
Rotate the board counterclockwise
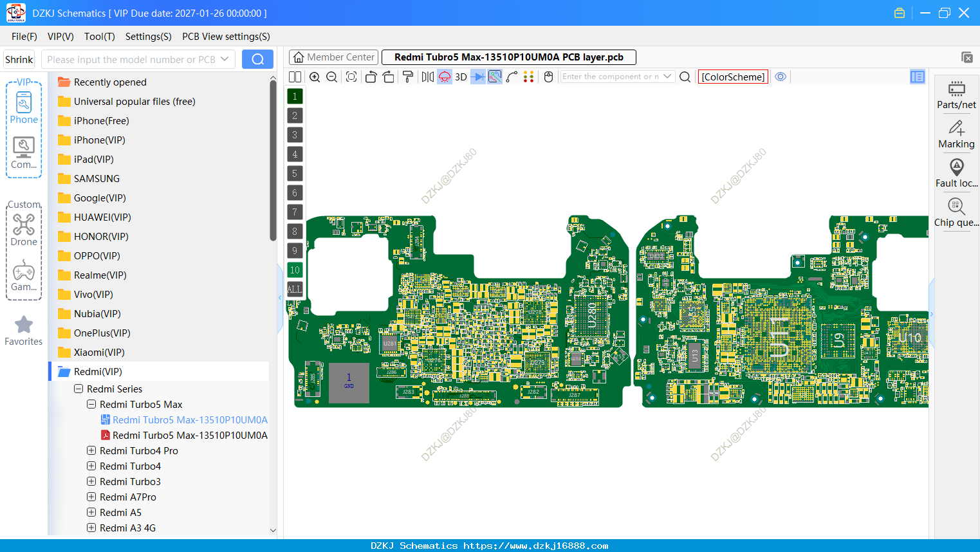(371, 77)
